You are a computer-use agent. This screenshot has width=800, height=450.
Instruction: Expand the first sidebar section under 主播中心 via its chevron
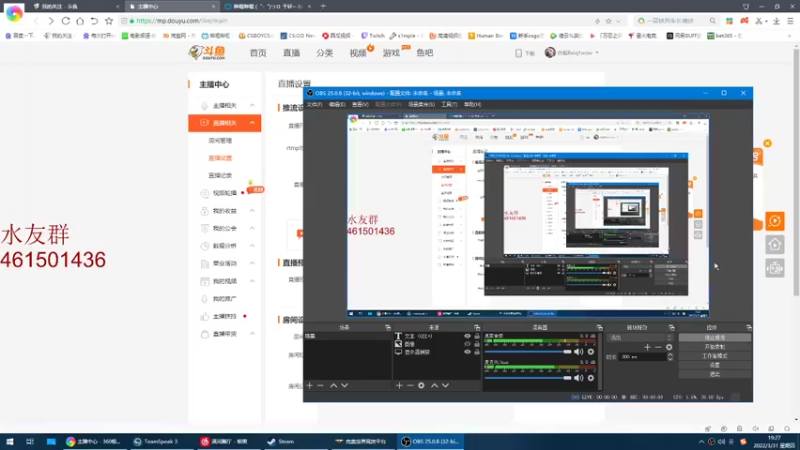pos(252,105)
